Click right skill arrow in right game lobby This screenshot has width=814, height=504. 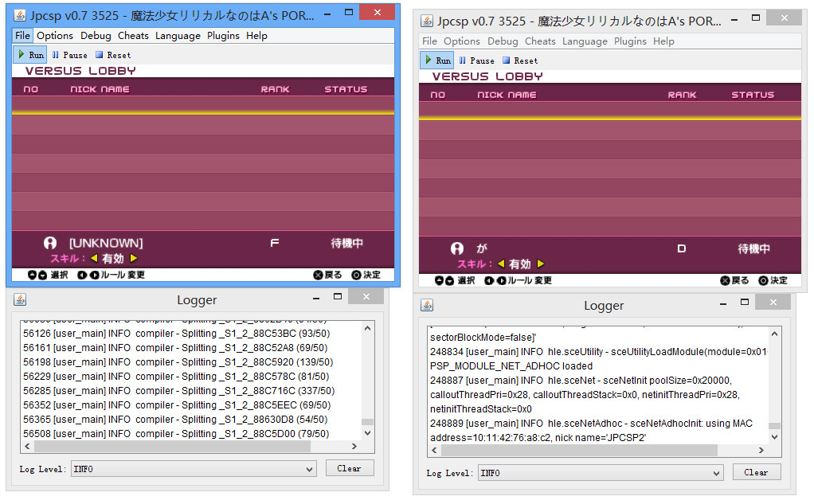[541, 264]
